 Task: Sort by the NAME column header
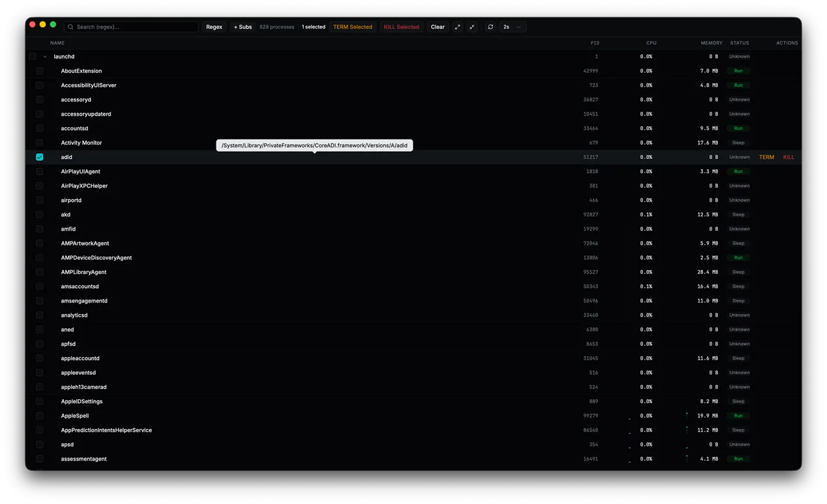tap(58, 43)
